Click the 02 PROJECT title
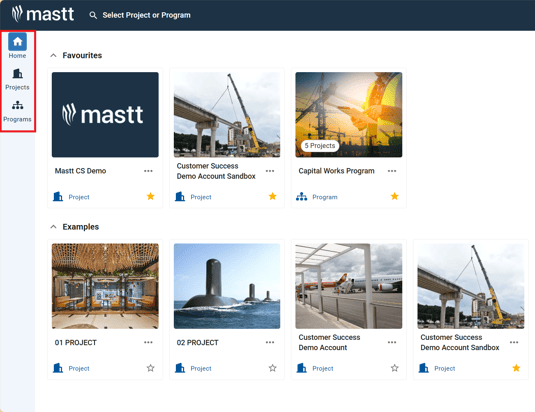This screenshot has width=535, height=412. coord(198,342)
